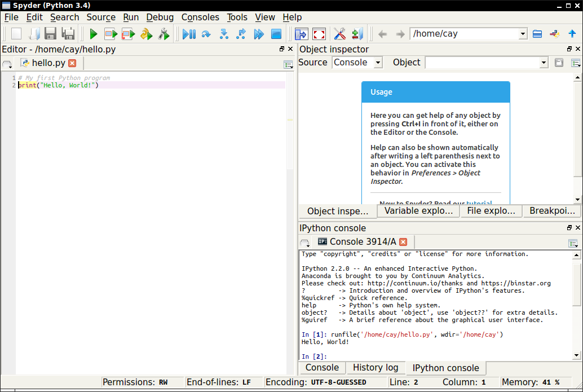Open a file using the toolbar icon

pos(34,34)
